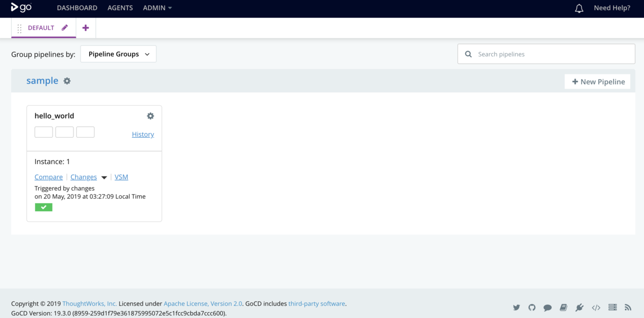Open the sample pipeline group link
This screenshot has width=644, height=318.
[x=42, y=80]
